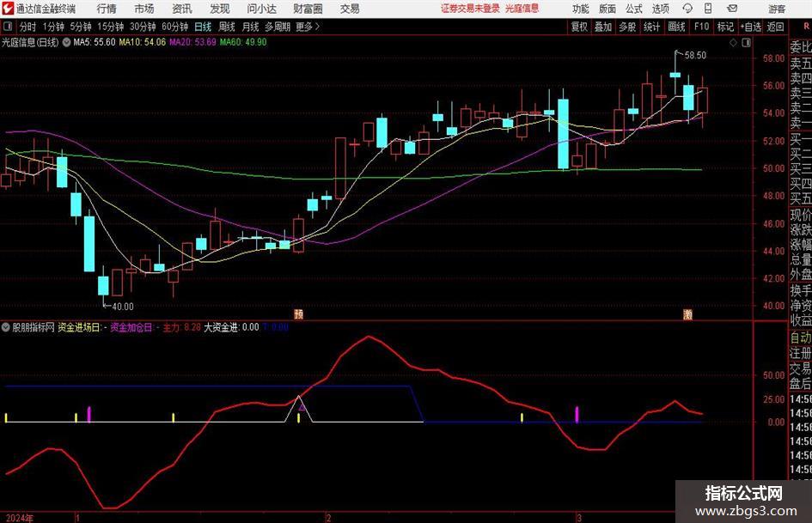Open the 行情 menu
Screen dimensions: 812x523
tap(107, 9)
